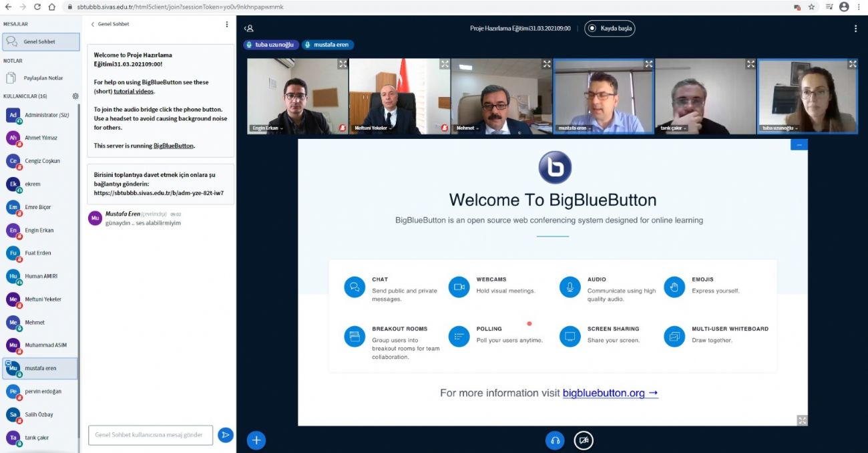Open users settings gear icon
This screenshot has height=453, width=868.
(75, 96)
